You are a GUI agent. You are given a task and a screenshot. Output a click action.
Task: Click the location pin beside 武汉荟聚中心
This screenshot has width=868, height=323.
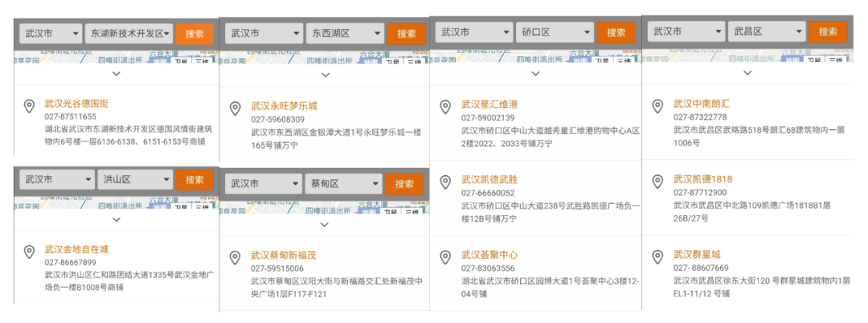445,258
